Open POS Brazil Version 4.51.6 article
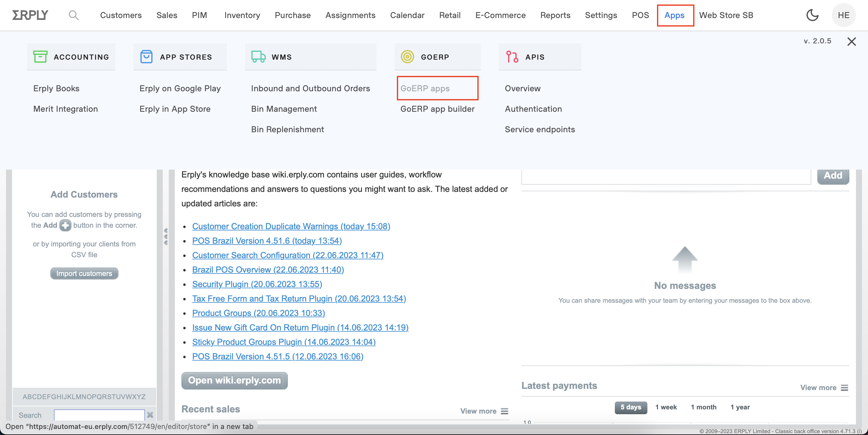The width and height of the screenshot is (868, 435). (266, 241)
